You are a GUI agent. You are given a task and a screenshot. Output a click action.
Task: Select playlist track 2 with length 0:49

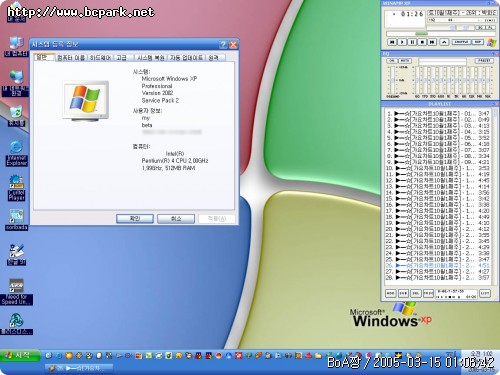point(438,119)
